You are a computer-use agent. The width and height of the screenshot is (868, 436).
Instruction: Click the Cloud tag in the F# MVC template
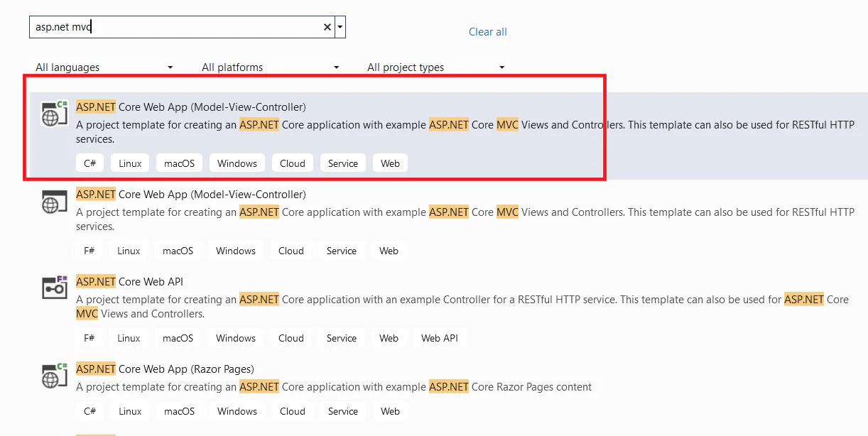(x=291, y=251)
